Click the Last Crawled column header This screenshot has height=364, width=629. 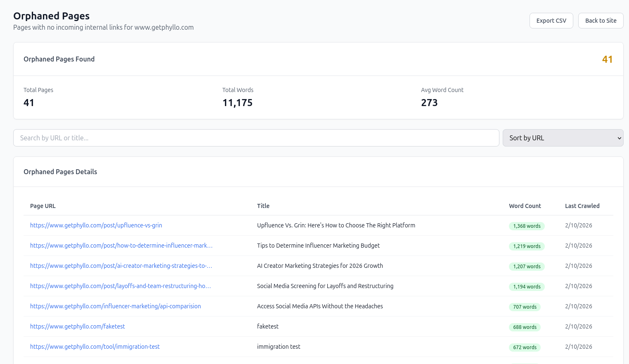coord(582,206)
